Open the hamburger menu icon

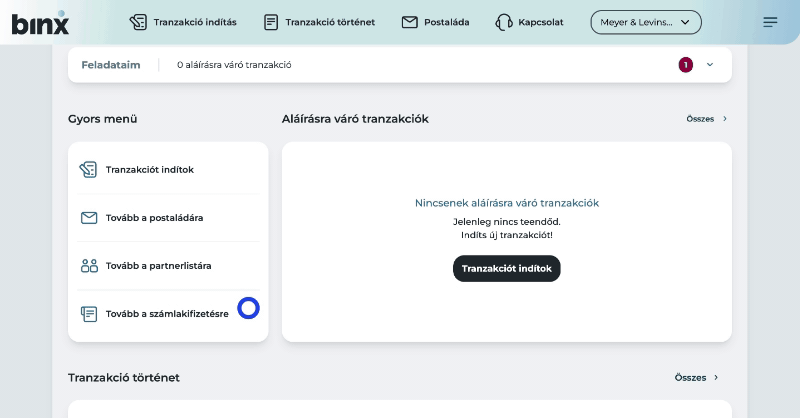[770, 22]
